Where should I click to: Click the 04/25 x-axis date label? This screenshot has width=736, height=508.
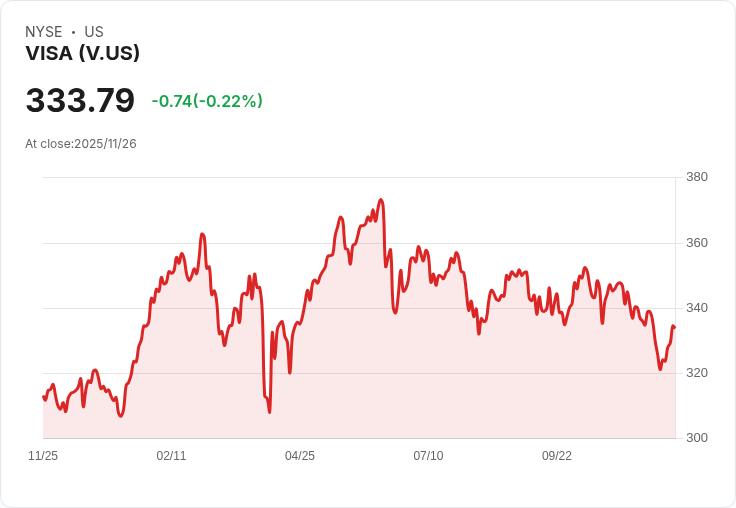[x=300, y=456]
